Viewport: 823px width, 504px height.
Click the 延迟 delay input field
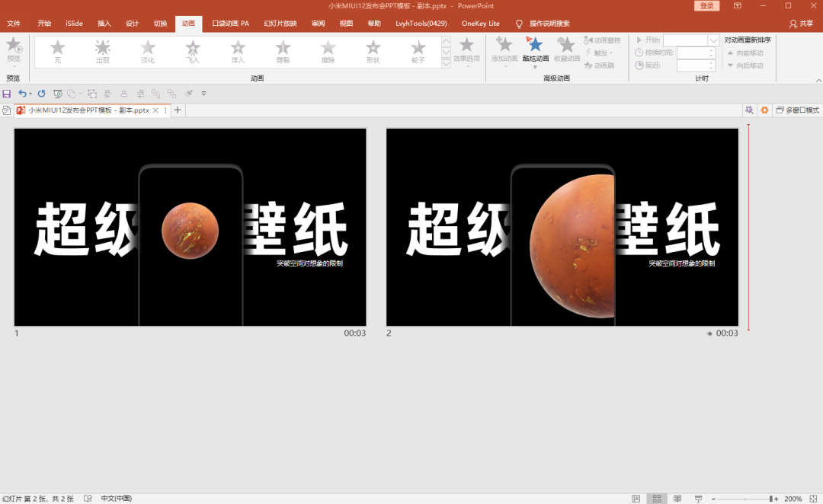(696, 65)
